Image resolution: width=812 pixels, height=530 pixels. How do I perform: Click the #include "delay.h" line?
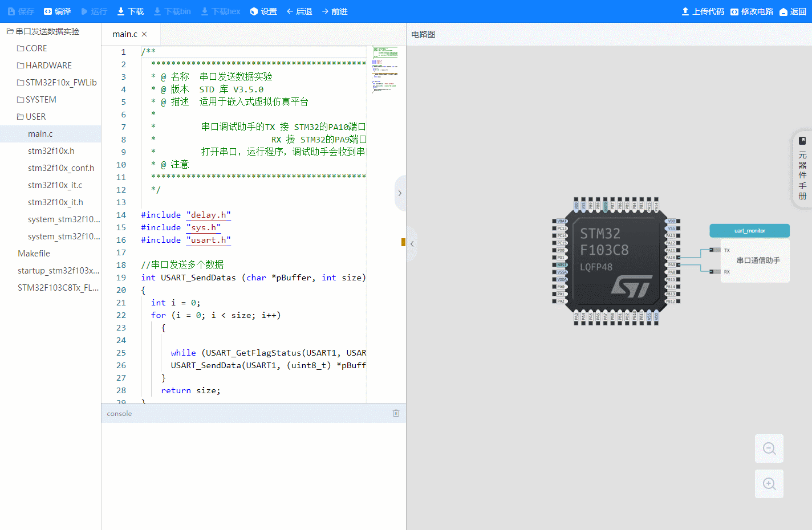pos(186,215)
